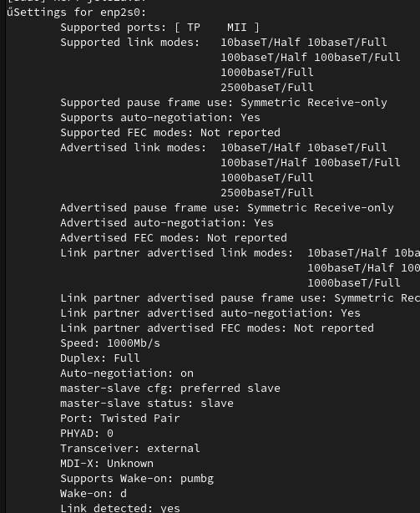Click the 'Supported pause frame use' line
This screenshot has width=420, height=513.
[224, 103]
